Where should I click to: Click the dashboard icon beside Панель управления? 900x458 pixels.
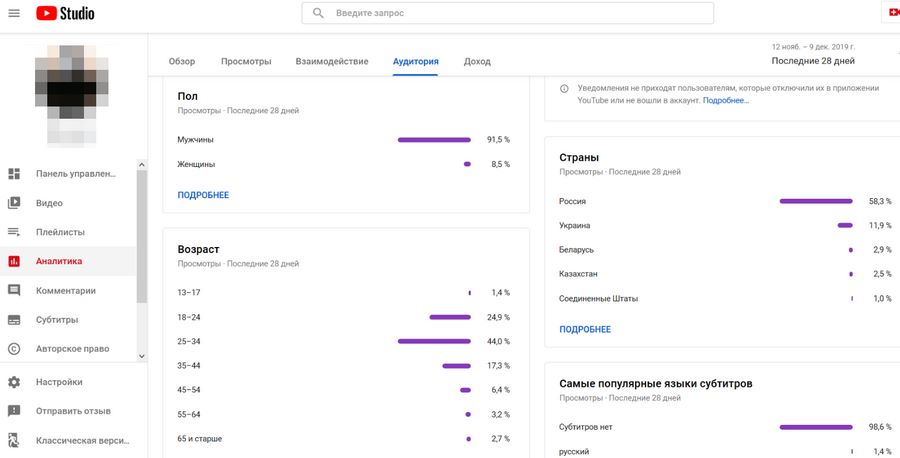(x=14, y=174)
